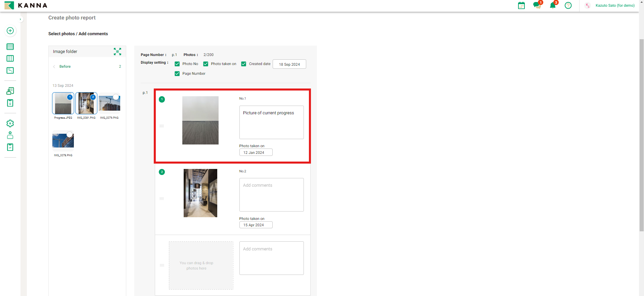Open Created date picker showing 18 Sep 2024
Screen dimensions: 644x296
(289, 64)
